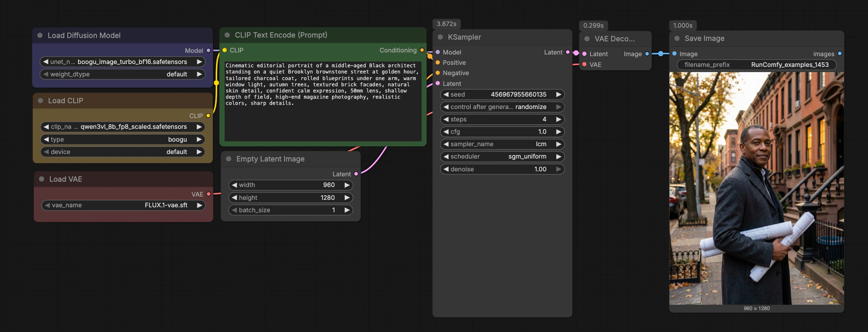Open the scheduler sgm_uniform dropdown
This screenshot has width=868, height=332.
(502, 157)
